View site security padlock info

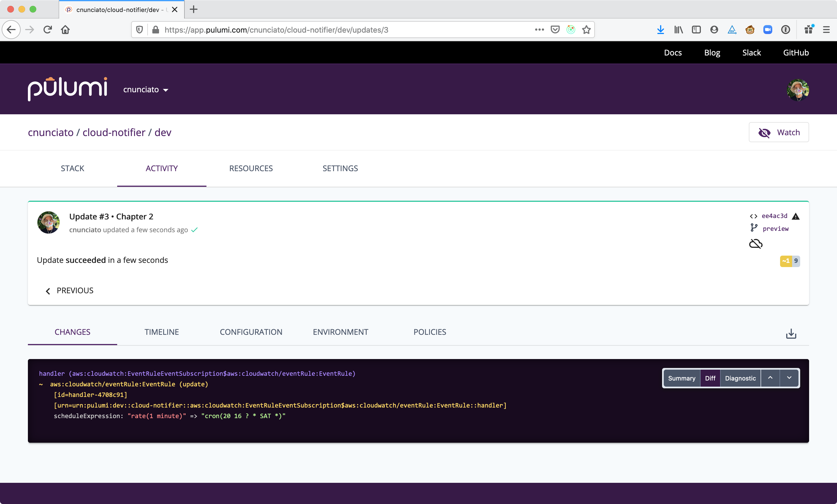156,30
